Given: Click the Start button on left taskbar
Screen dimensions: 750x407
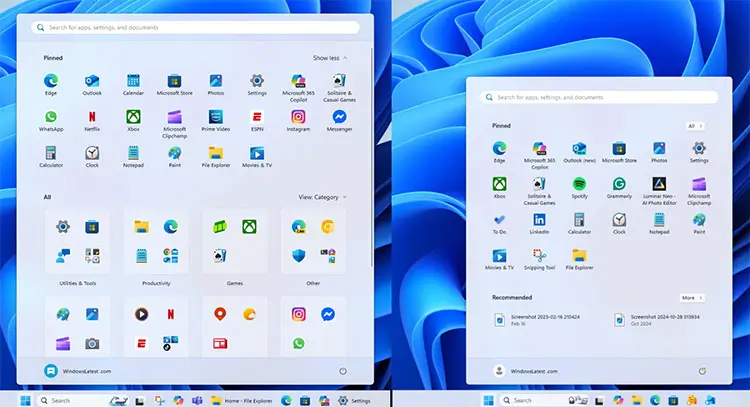Looking at the screenshot, I should pos(25,400).
